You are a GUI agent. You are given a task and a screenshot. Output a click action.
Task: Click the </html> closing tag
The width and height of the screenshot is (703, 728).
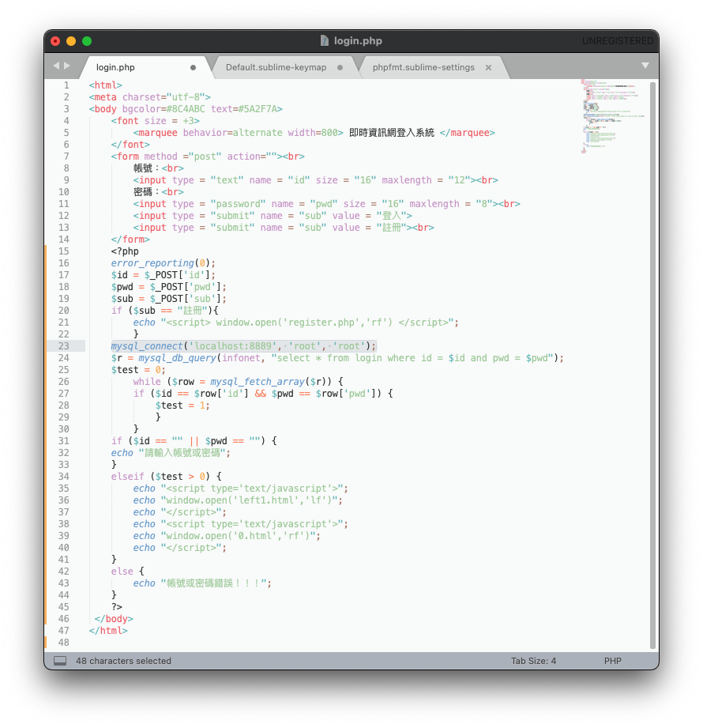[x=108, y=631]
